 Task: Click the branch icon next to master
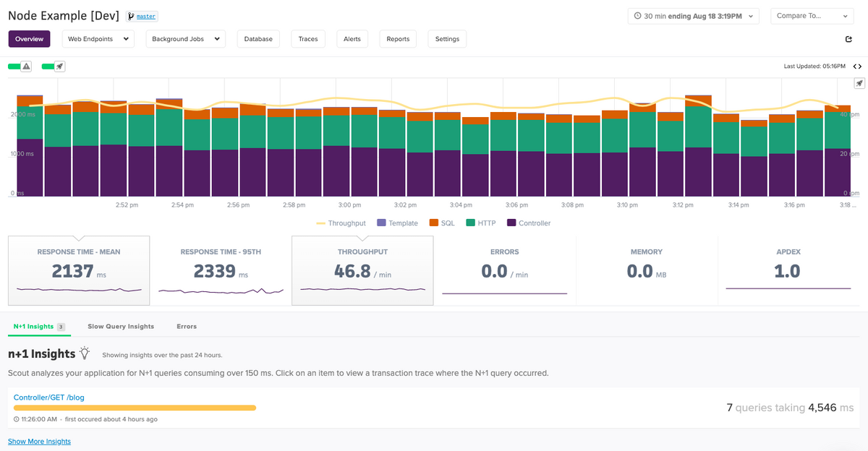tap(129, 16)
